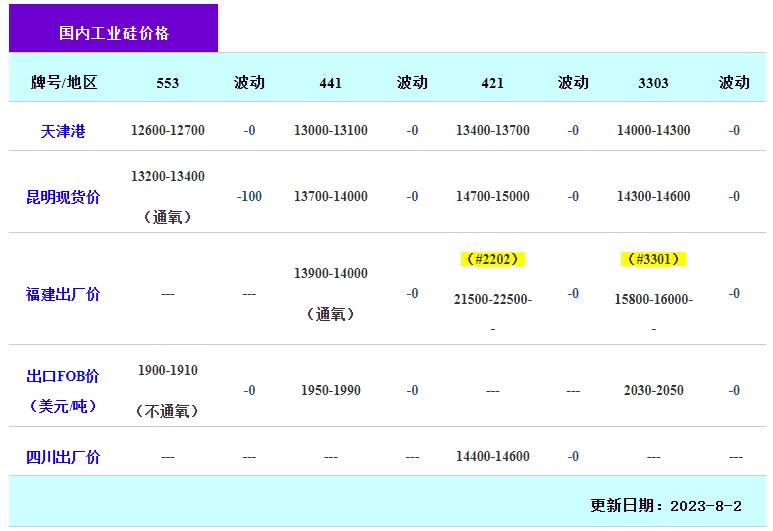773x531 pixels.
Task: Click the 15800-16000- price cell
Action: [654, 299]
